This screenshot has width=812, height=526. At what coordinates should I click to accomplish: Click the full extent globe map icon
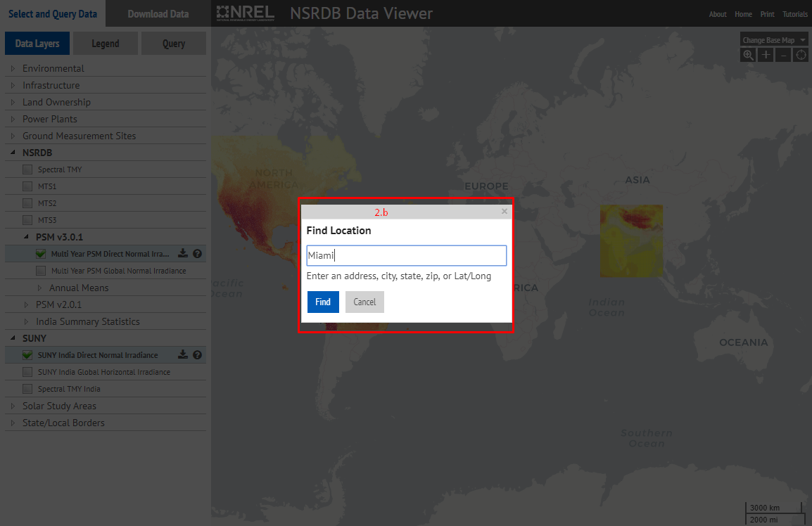[801, 55]
